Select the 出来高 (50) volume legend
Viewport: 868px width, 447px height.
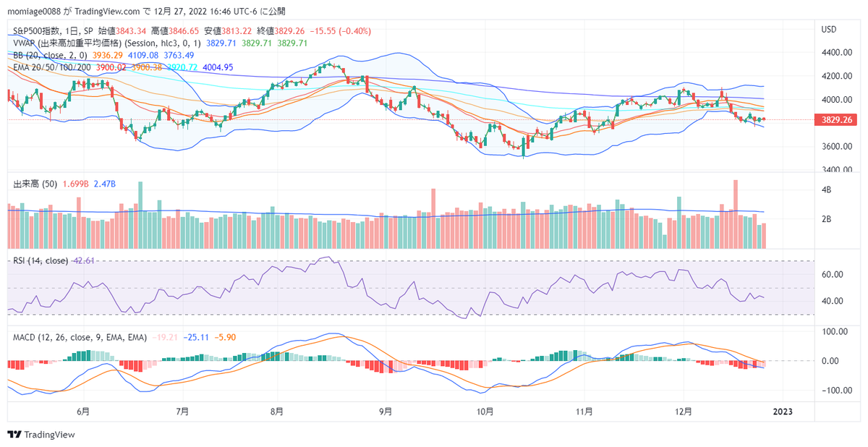point(35,185)
